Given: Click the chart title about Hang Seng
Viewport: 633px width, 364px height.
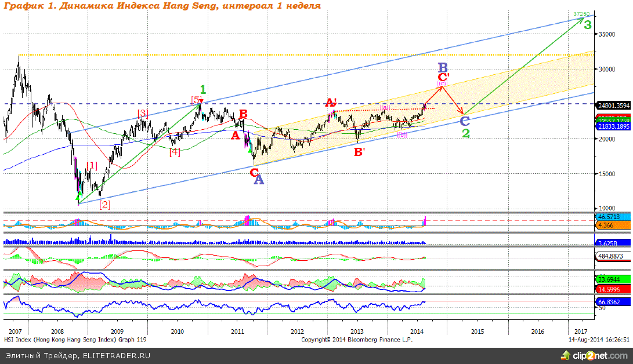Looking at the screenshot, I should pos(161,6).
